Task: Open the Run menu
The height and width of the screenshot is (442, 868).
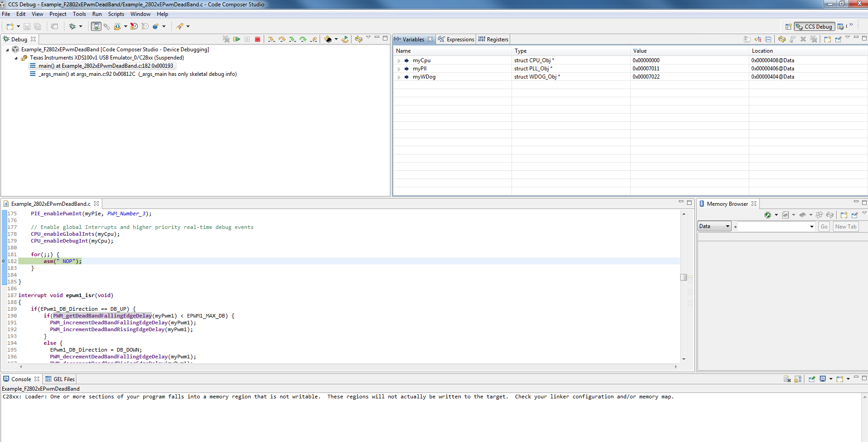Action: (97, 14)
